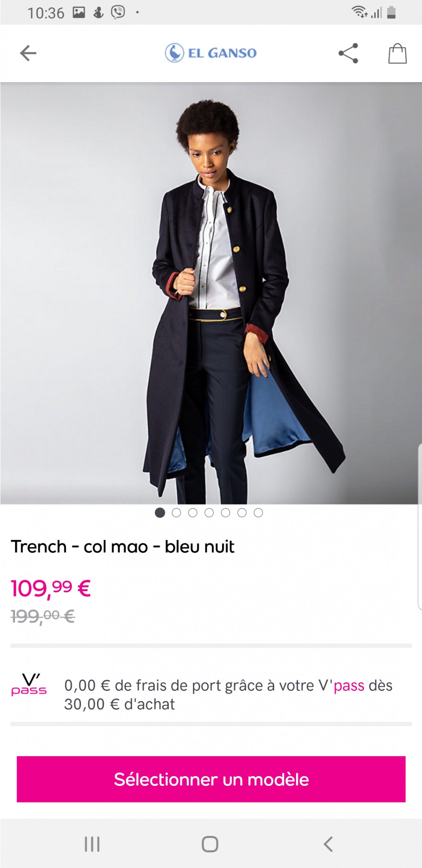422x868 pixels.
Task: Open the share icon
Action: coord(348,53)
